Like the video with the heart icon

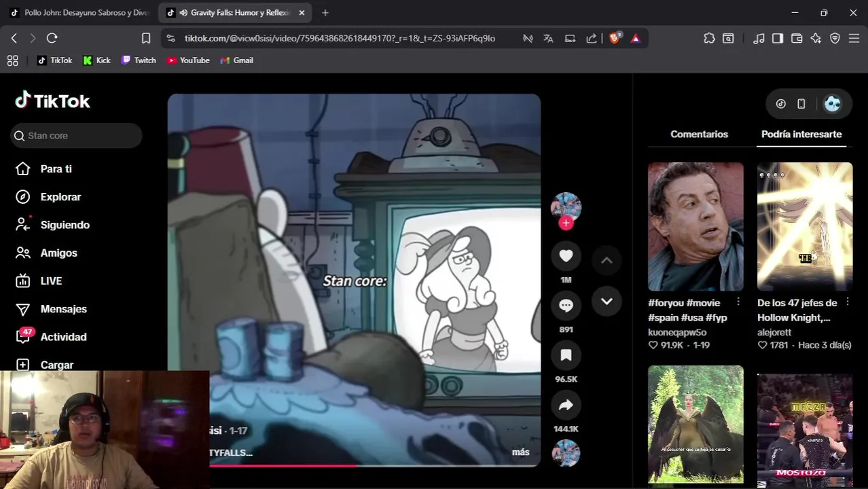[566, 256]
